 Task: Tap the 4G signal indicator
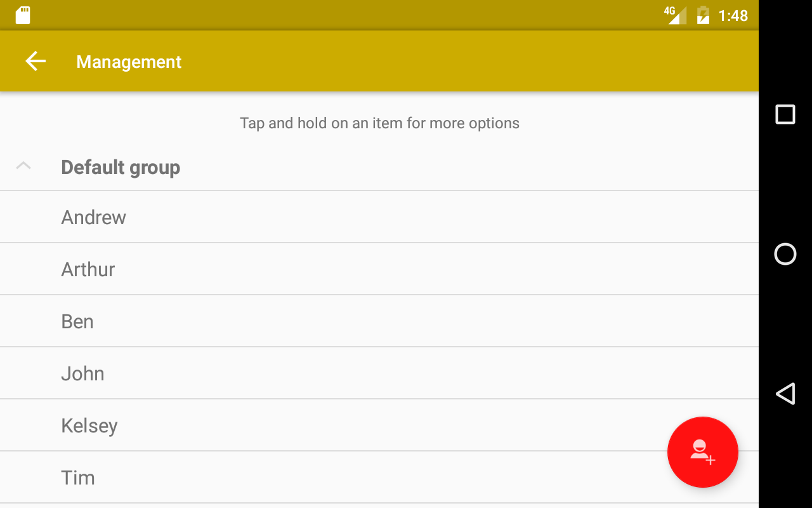[x=675, y=15]
